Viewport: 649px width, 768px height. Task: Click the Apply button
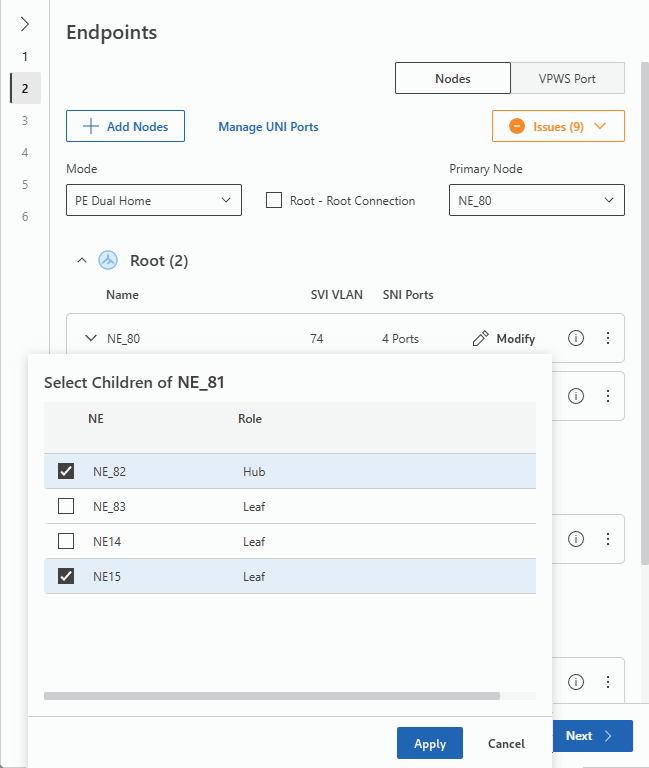pyautogui.click(x=430, y=744)
